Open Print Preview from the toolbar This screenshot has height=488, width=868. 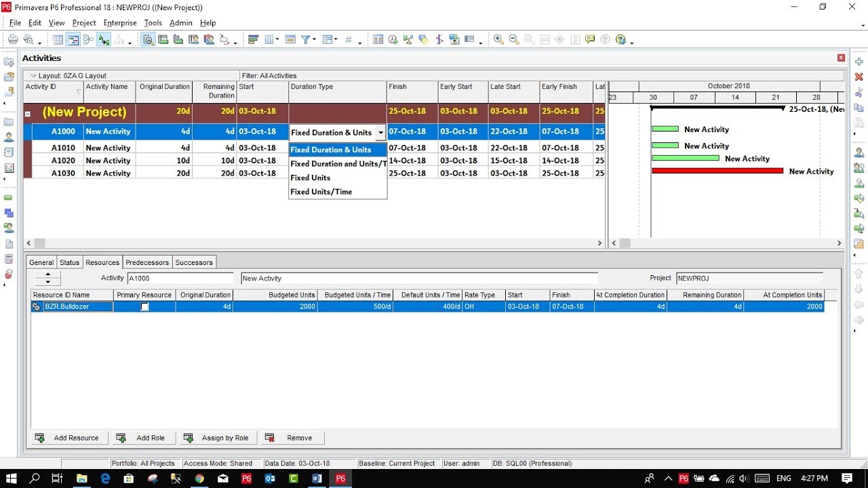(x=28, y=40)
